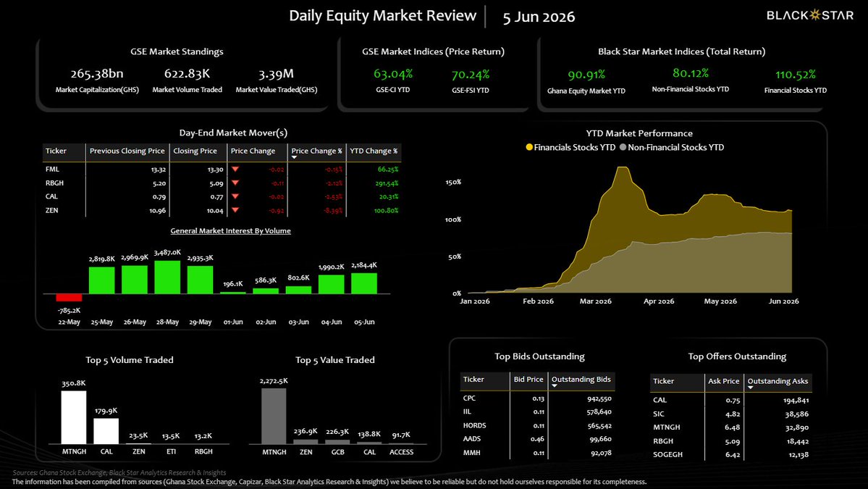Click the red down arrow in CAL mover row

235,196
